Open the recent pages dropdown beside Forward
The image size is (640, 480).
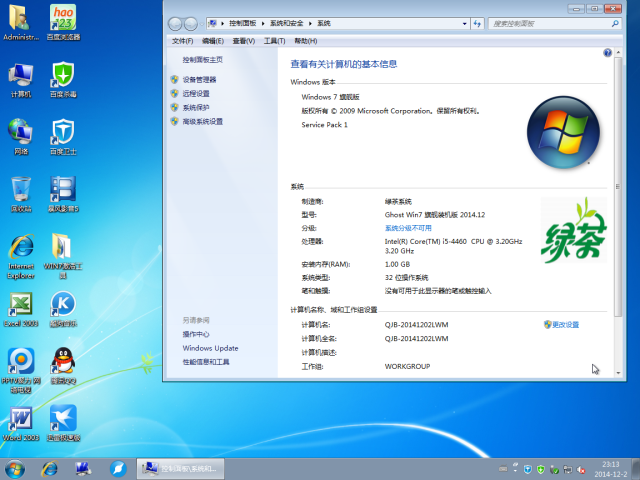[x=201, y=24]
